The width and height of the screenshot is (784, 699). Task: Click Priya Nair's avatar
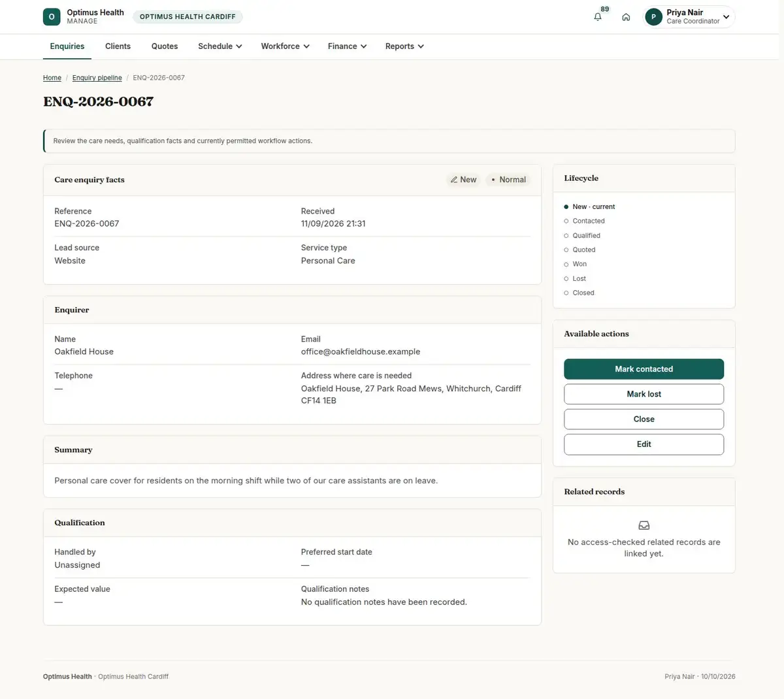pos(653,17)
